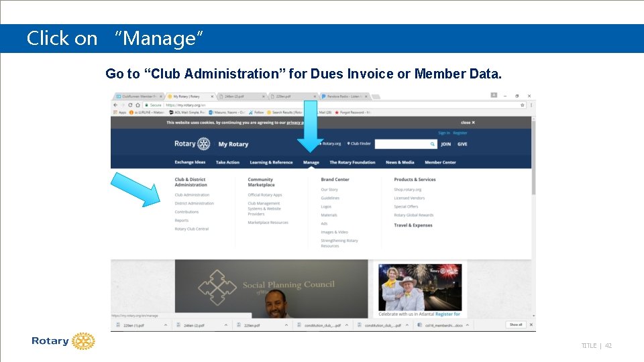Click the search magnifier icon
Screen dimensions: 644x362
pos(433,144)
